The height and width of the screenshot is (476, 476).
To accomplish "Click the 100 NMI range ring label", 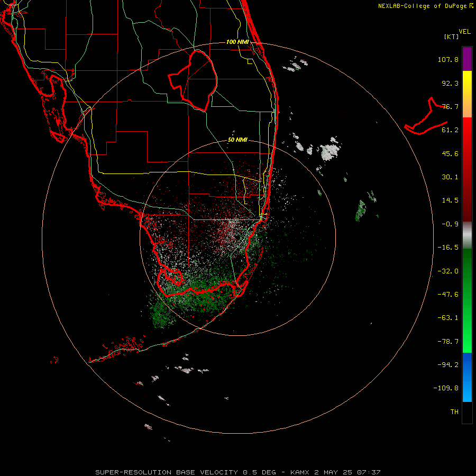I will (x=237, y=42).
